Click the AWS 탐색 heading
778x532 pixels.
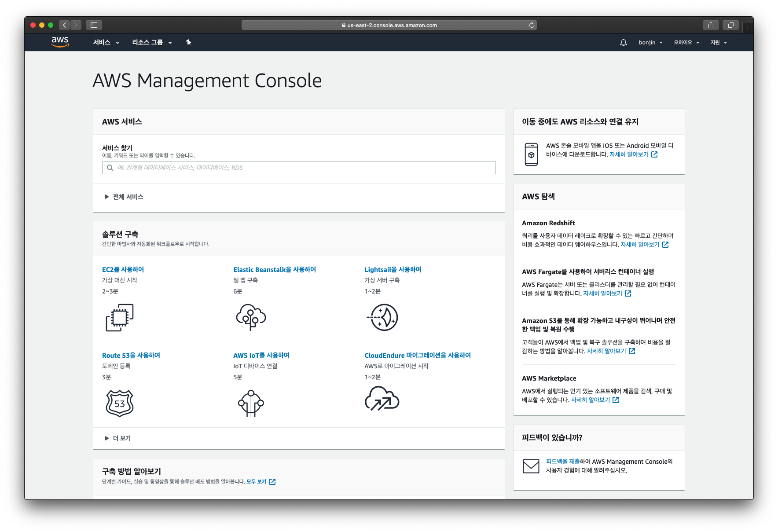(x=538, y=197)
